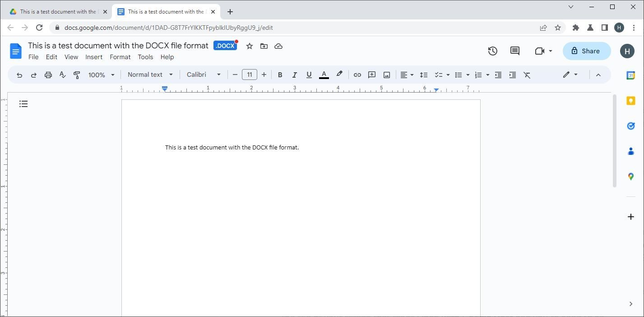Screen dimensions: 644x317
Task: Click the paint format roller icon
Action: pos(77,75)
